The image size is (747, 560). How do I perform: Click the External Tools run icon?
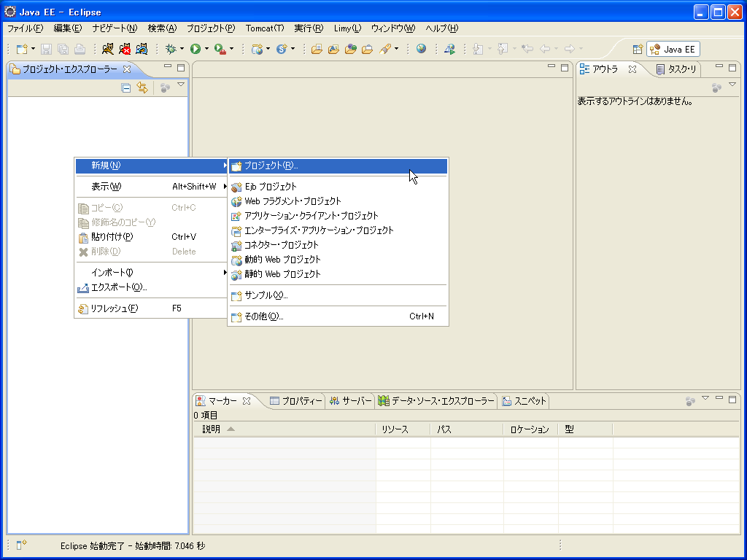tap(220, 49)
